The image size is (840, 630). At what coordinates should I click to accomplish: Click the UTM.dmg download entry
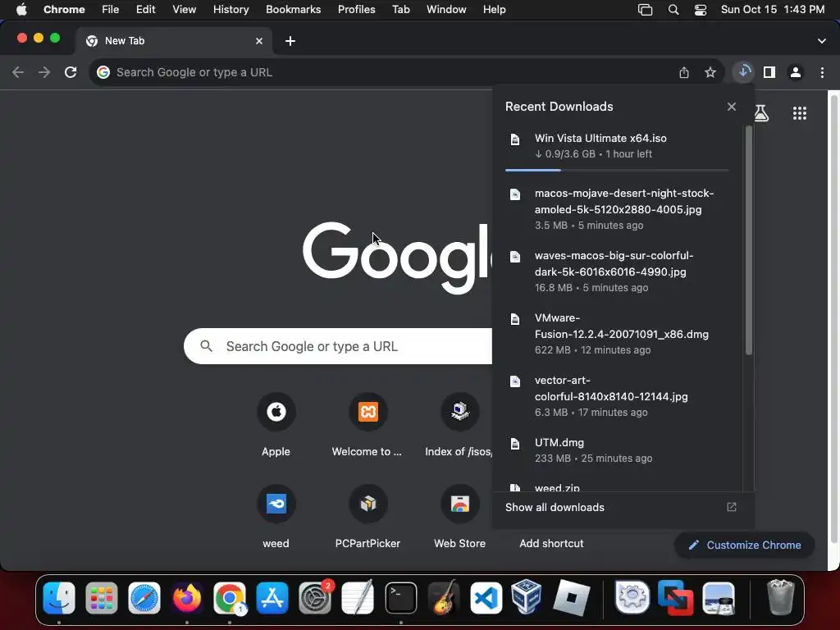pos(617,450)
